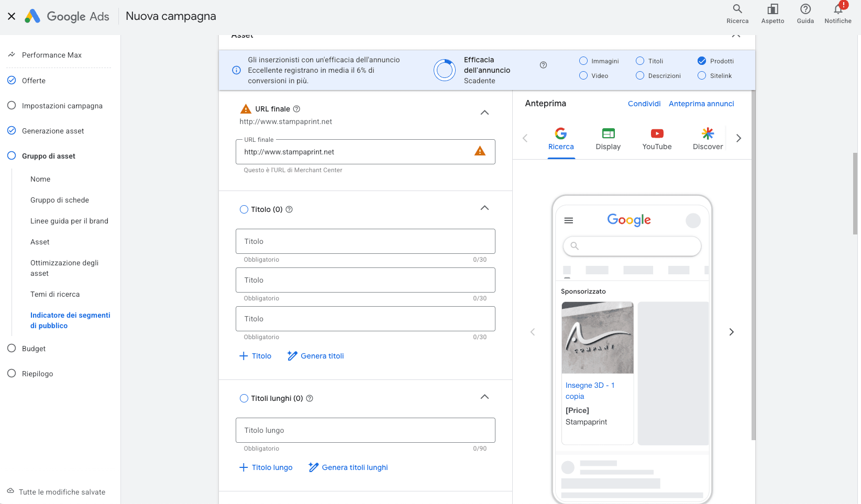
Task: Open the Ricerca search tool
Action: coord(737,14)
